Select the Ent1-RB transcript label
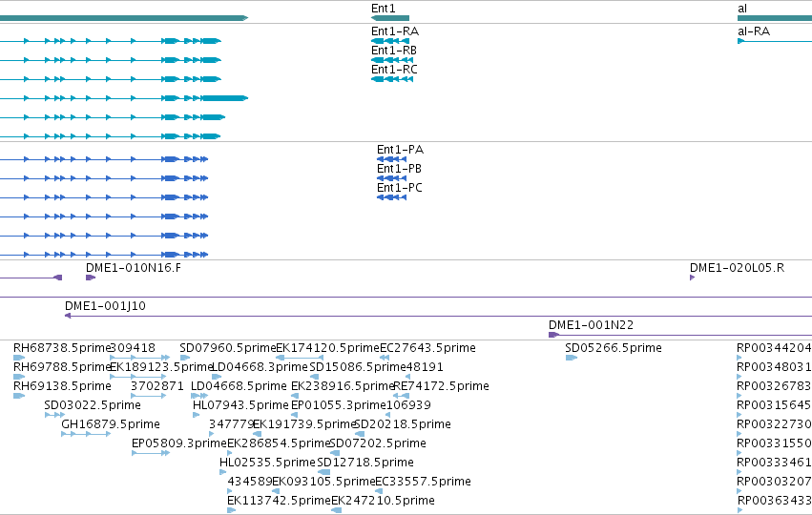Image resolution: width=812 pixels, height=515 pixels. click(x=394, y=51)
